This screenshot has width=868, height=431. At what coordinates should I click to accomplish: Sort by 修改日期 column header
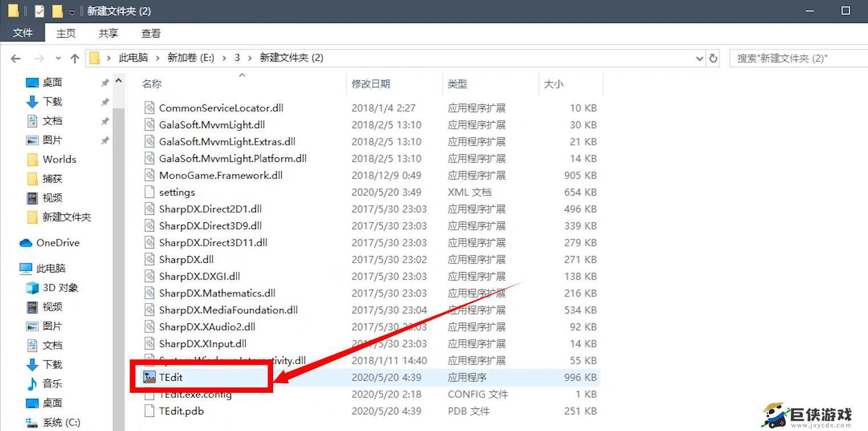(371, 84)
